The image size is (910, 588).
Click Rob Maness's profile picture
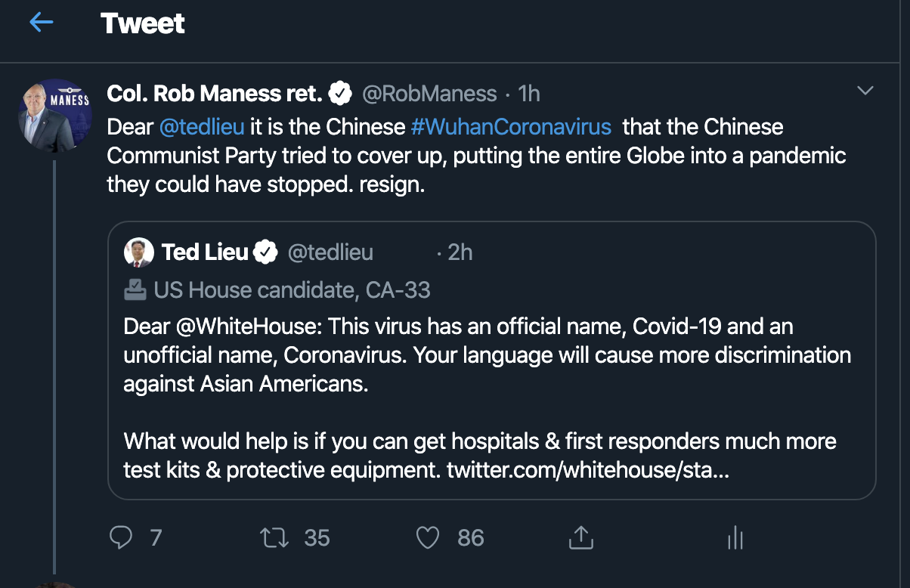[x=54, y=115]
